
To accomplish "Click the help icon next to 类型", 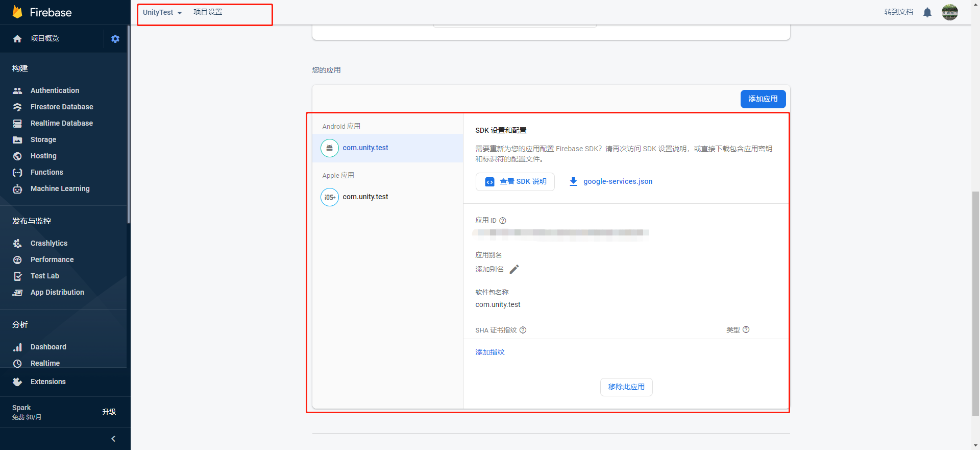I will click(x=746, y=329).
